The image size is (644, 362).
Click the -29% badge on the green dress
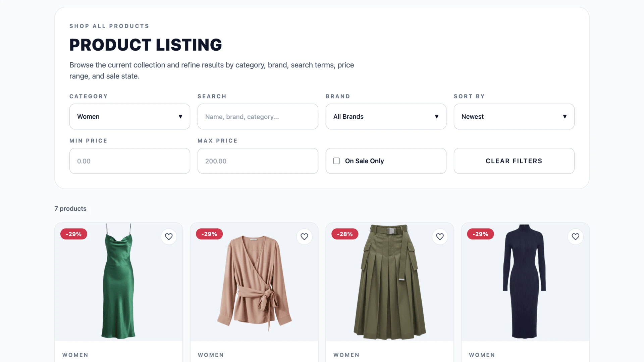[x=74, y=234]
